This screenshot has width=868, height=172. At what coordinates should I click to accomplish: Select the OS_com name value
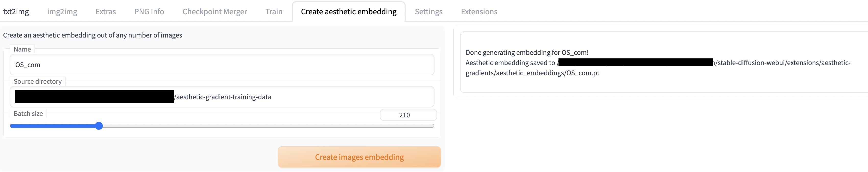click(x=28, y=65)
